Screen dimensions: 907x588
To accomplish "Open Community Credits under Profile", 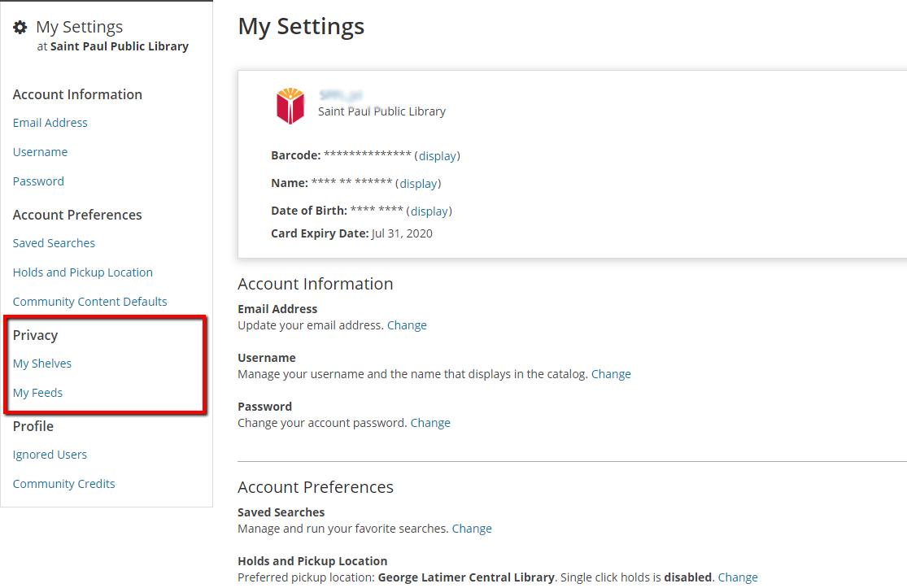I will coord(63,483).
